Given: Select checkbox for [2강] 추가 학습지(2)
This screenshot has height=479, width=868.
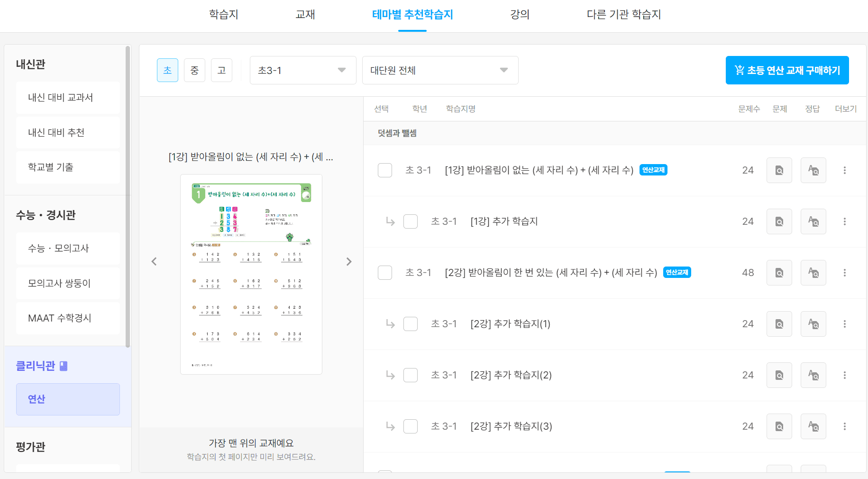Looking at the screenshot, I should point(411,375).
